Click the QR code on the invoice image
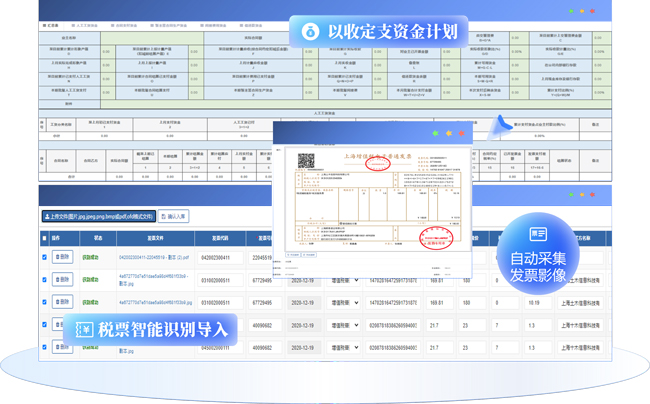 (x=307, y=160)
